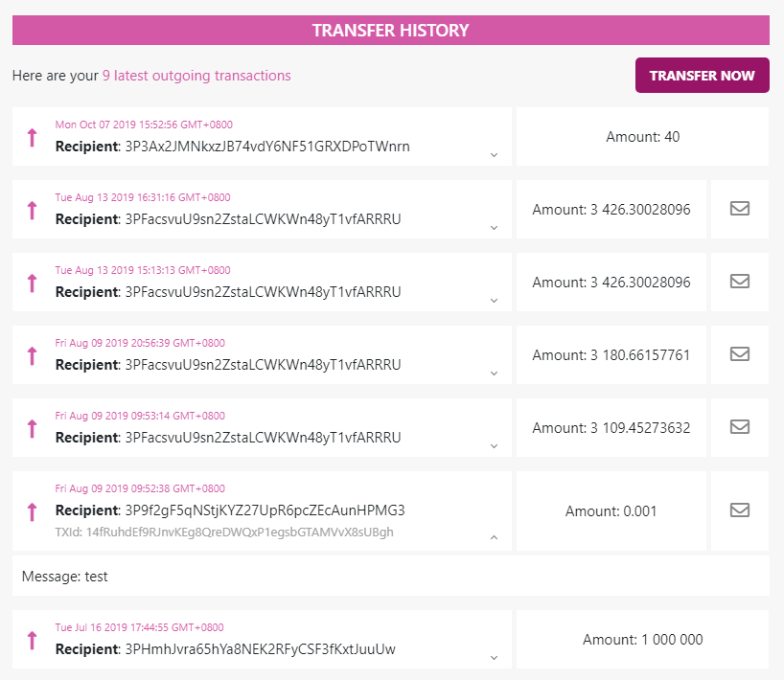Click the '9 latest outgoing transactions' link
This screenshot has height=680, width=784.
click(196, 75)
